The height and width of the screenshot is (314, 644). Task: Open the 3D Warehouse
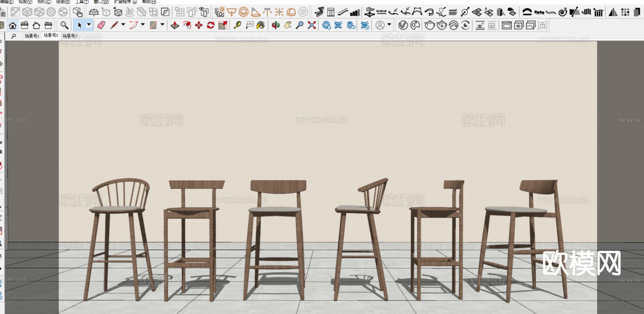326,25
